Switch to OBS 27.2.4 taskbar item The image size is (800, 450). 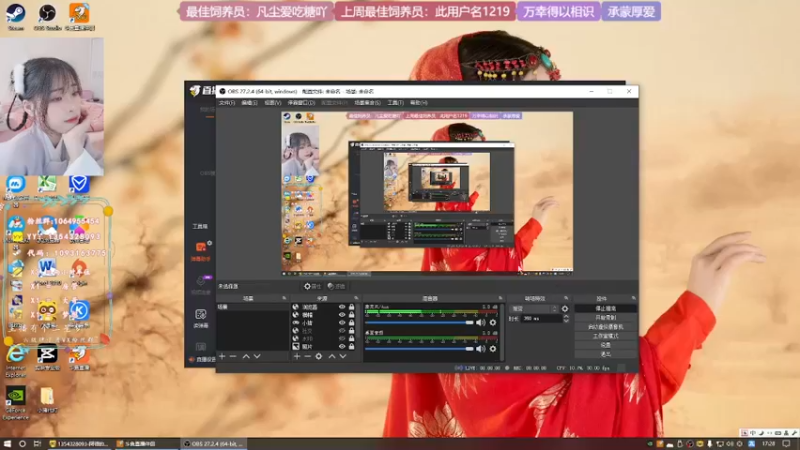(213, 444)
